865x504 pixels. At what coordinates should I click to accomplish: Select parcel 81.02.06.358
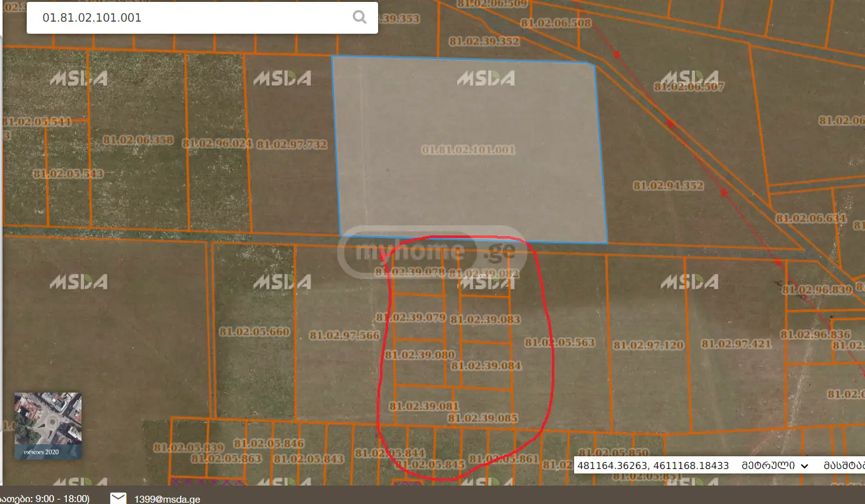pos(137,139)
